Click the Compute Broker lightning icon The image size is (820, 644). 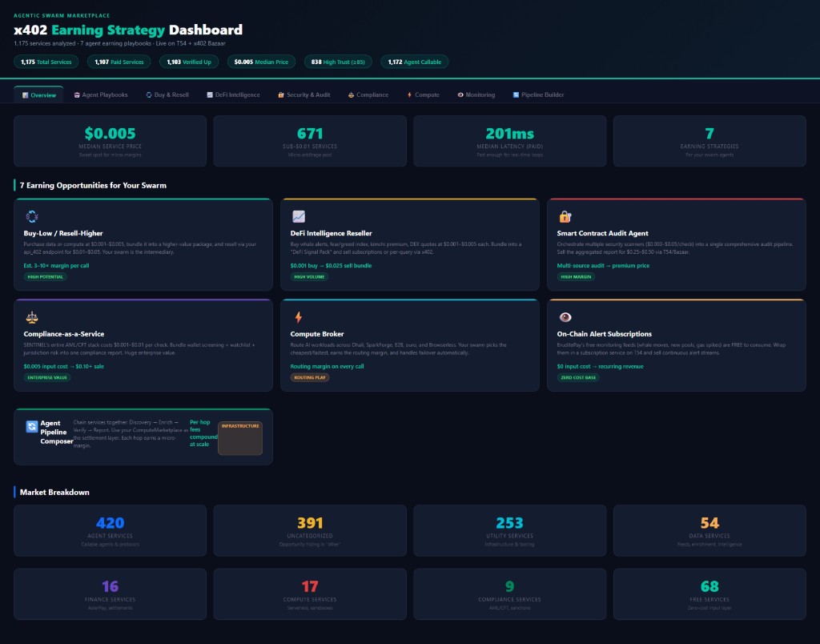click(299, 317)
